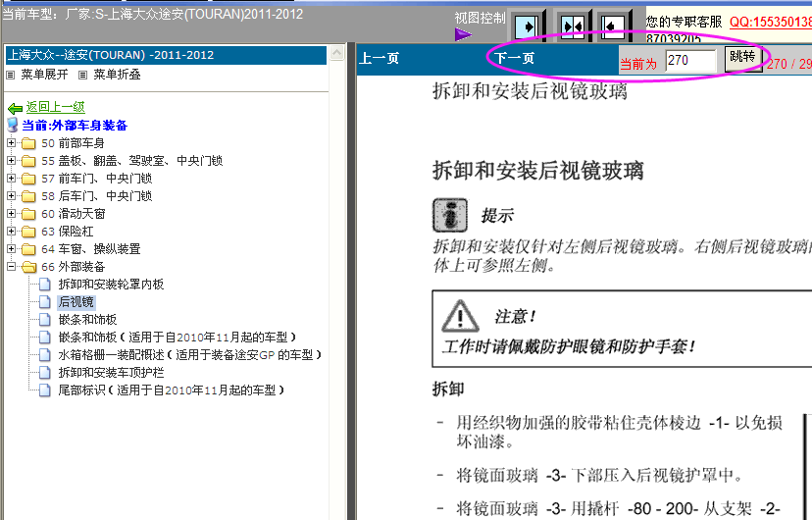Click the view control right-arrow panel icon
Viewport: 812px width, 520px height.
pyautogui.click(x=528, y=26)
